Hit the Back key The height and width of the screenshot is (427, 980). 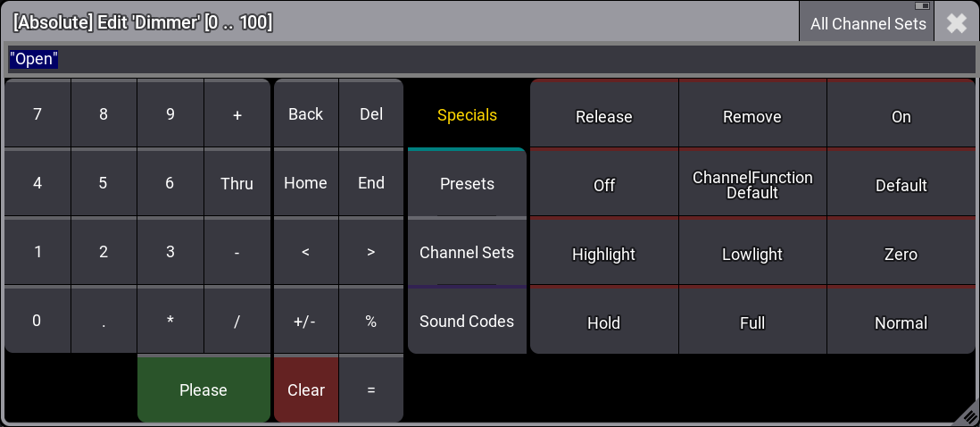305,114
